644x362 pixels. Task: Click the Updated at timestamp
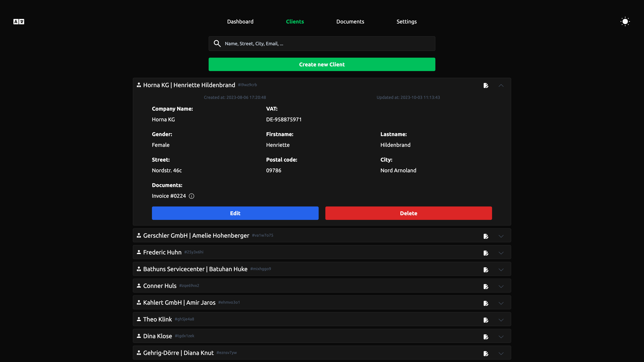click(x=408, y=97)
